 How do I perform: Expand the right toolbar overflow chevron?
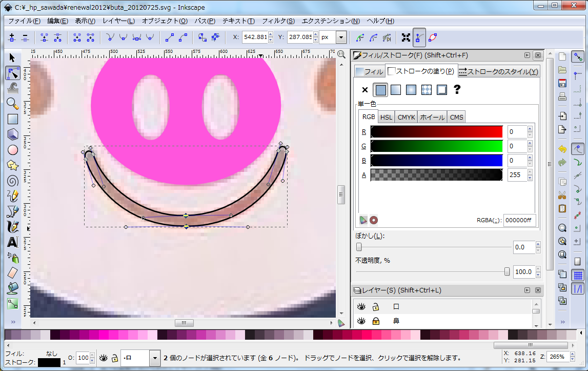[562, 322]
